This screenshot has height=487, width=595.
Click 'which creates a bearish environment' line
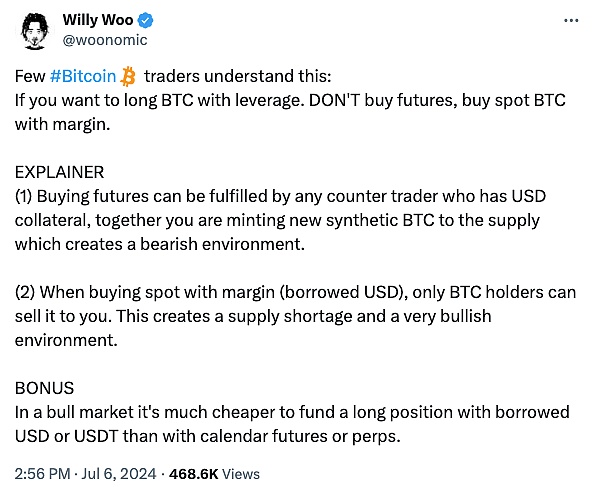[x=160, y=244]
